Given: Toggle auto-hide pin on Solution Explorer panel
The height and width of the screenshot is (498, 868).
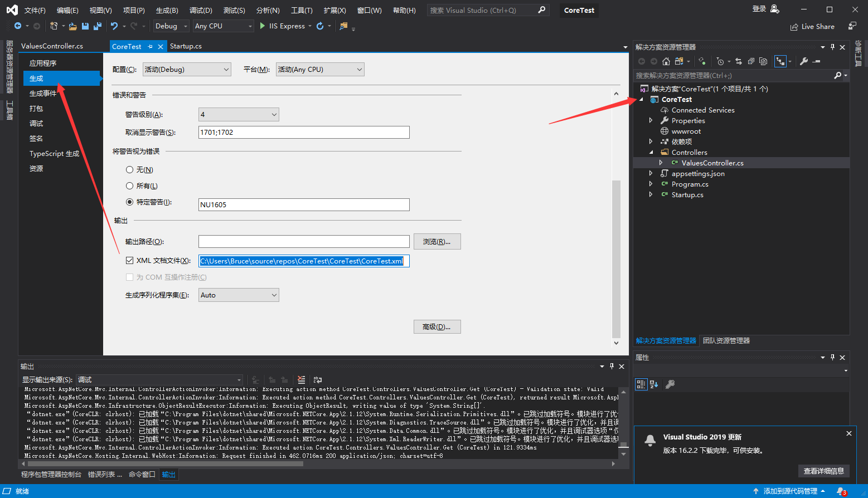Looking at the screenshot, I should pos(832,47).
